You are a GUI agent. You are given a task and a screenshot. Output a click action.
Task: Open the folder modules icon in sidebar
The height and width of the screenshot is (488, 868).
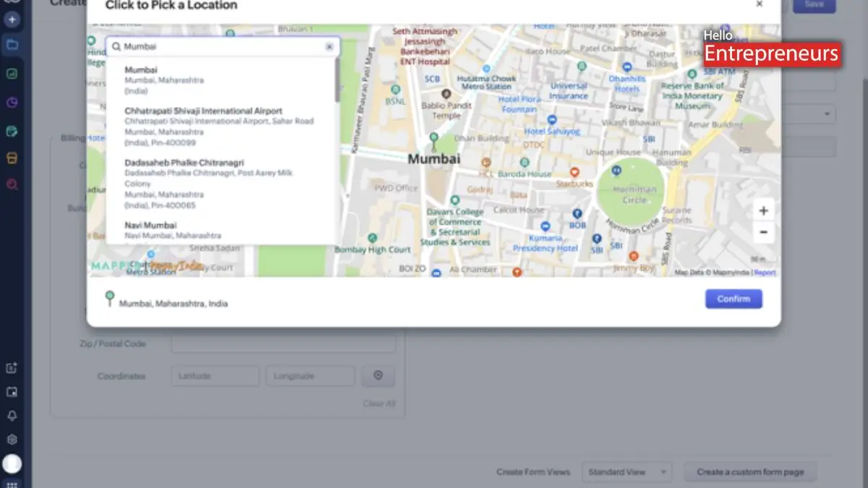pos(12,45)
